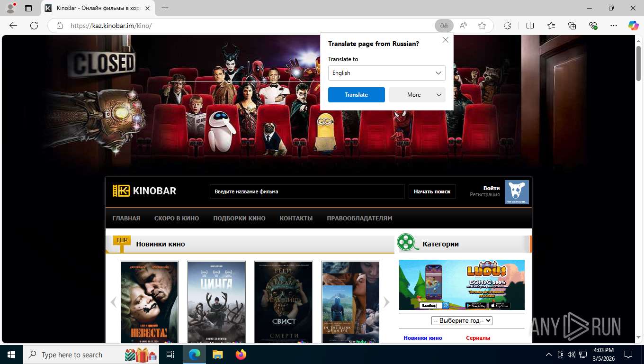The image size is (644, 364).
Task: Click the Войти login link
Action: [492, 188]
